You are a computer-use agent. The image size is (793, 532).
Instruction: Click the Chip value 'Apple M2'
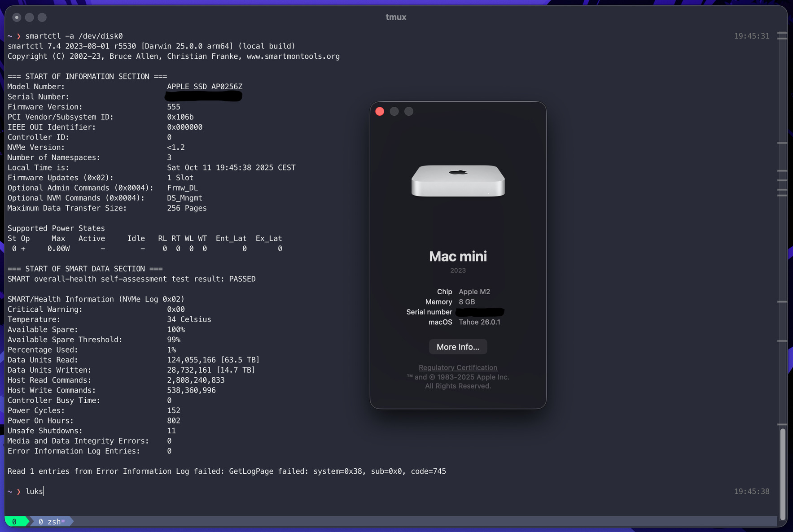click(474, 292)
